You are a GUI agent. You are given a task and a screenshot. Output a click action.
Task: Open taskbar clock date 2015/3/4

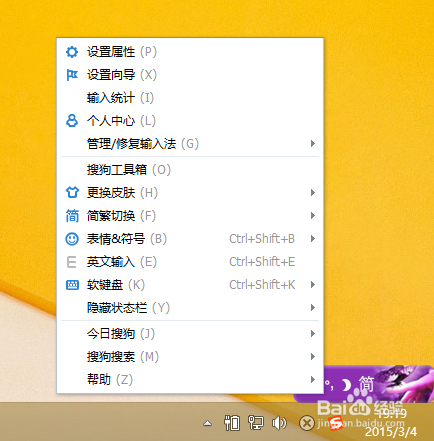pyautogui.click(x=391, y=431)
